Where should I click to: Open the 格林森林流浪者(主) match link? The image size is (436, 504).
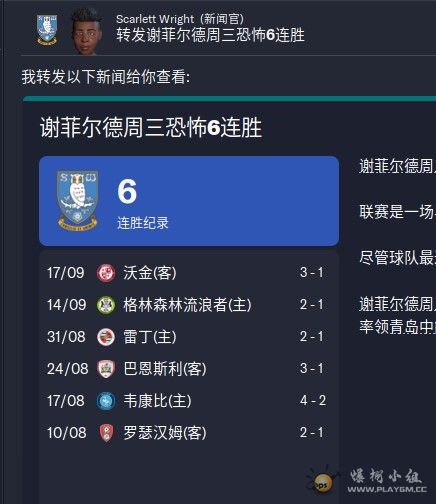click(x=187, y=305)
